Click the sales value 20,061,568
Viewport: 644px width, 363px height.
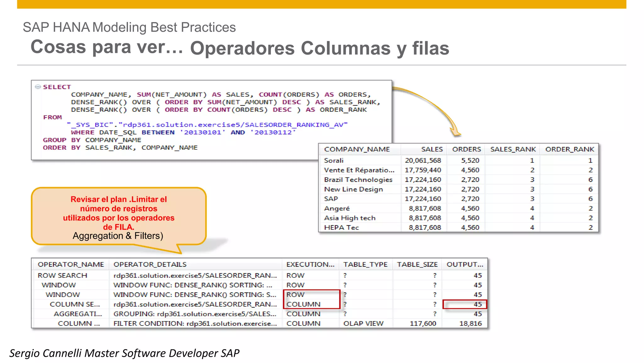[x=423, y=161]
